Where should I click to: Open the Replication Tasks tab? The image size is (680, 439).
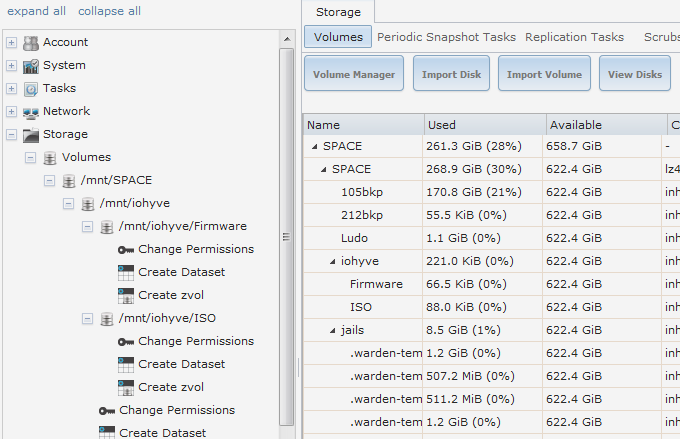pos(574,37)
